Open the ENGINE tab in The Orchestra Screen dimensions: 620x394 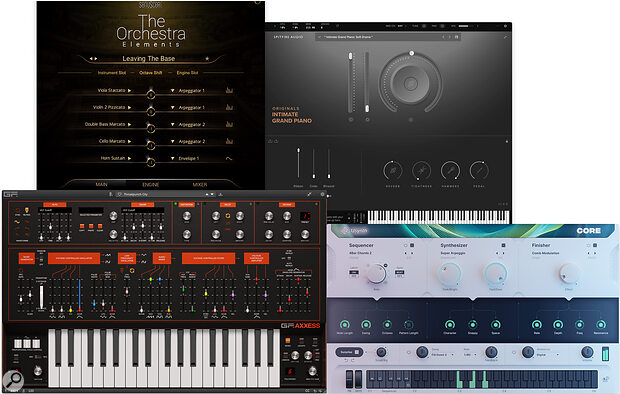pyautogui.click(x=151, y=185)
